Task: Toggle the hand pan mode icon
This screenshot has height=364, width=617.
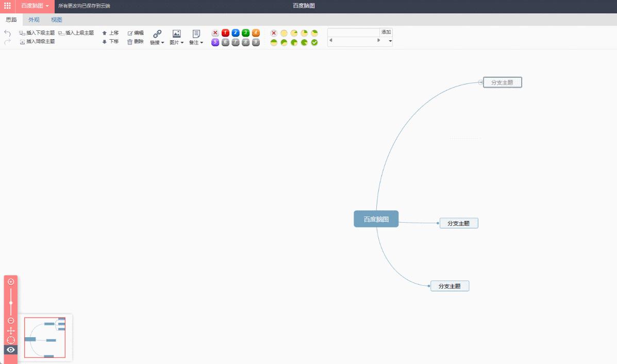Action: (11, 330)
